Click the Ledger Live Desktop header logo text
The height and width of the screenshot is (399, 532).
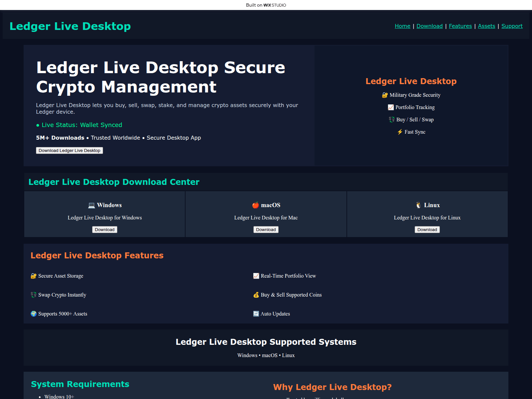click(70, 26)
